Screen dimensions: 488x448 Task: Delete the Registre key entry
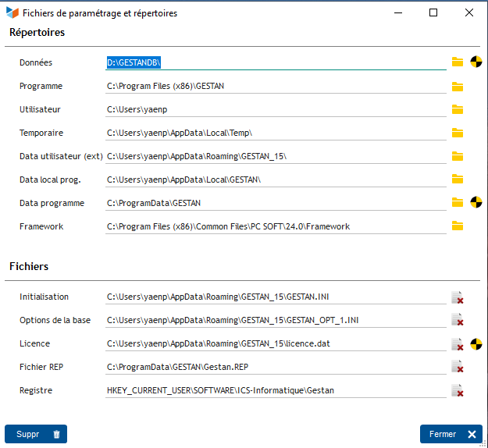coord(458,390)
